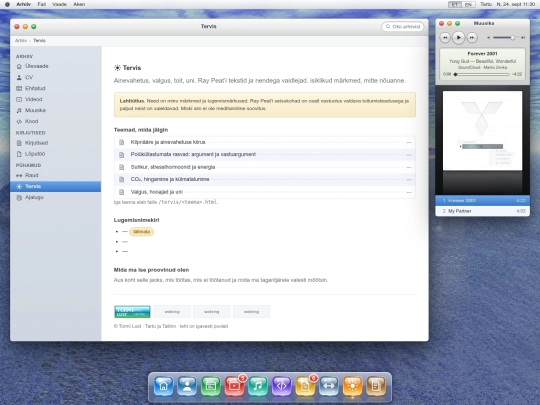Click the first grey webring badge
Viewport: 540px width, 405px height.
(172, 312)
